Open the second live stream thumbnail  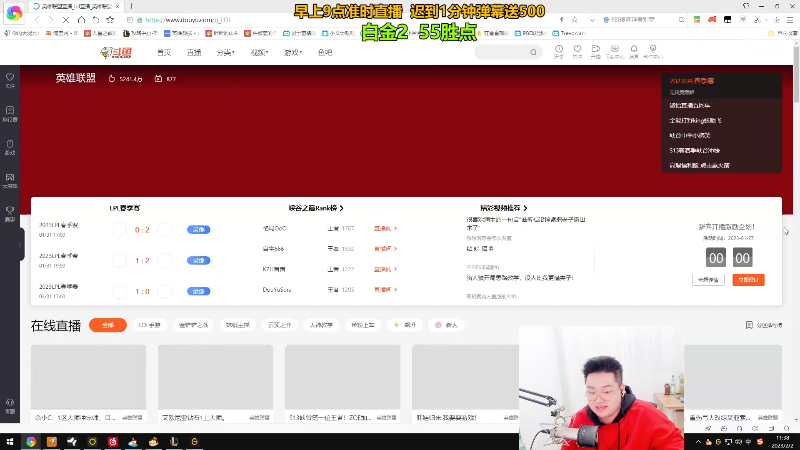(215, 377)
